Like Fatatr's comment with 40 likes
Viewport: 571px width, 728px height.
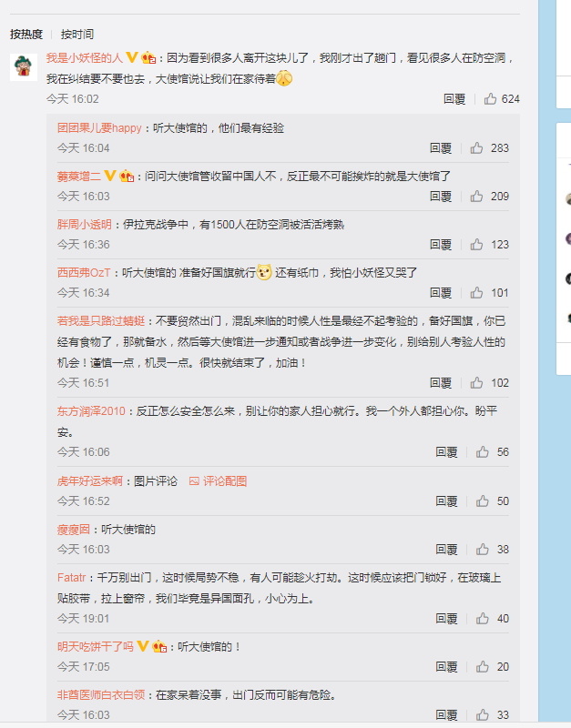483,619
